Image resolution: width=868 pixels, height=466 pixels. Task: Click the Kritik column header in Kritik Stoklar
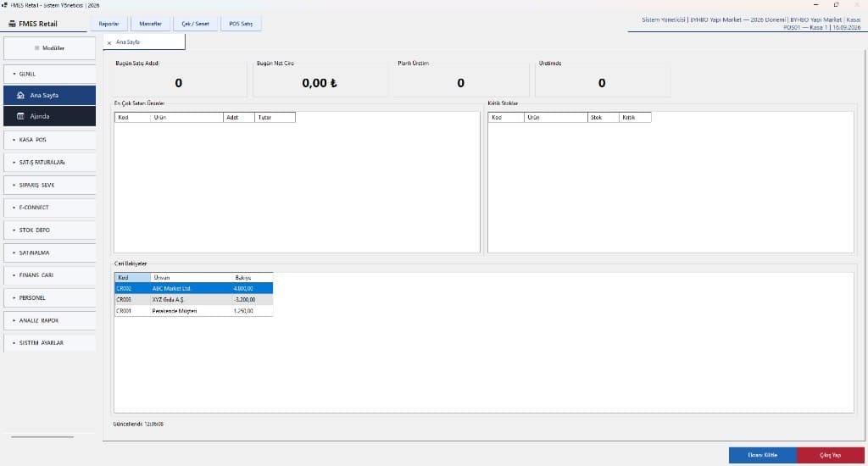coord(635,117)
